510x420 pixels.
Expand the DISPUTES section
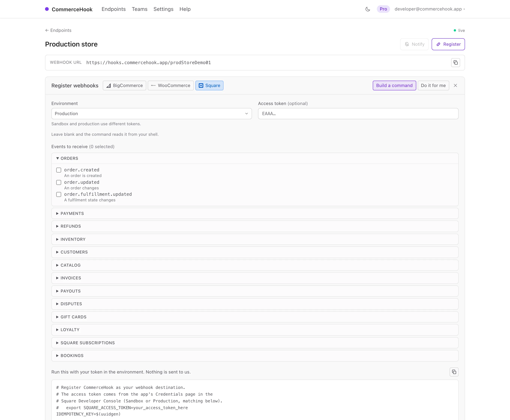click(x=255, y=304)
